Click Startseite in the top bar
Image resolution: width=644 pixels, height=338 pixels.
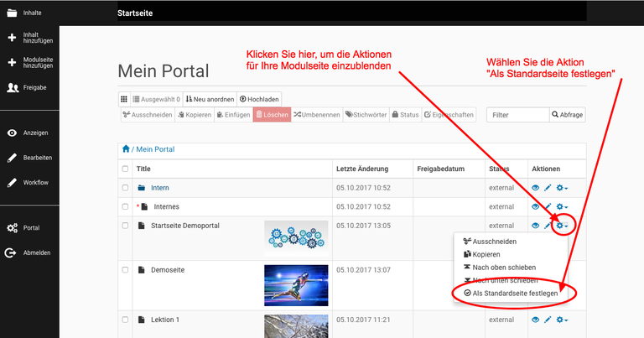(x=135, y=13)
